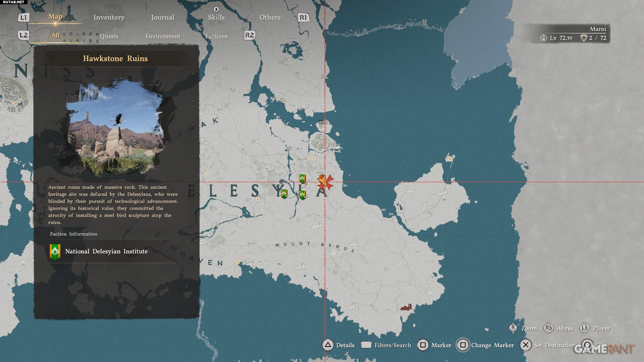Click the Filters/Search button
The height and width of the screenshot is (362, 644).
click(386, 345)
